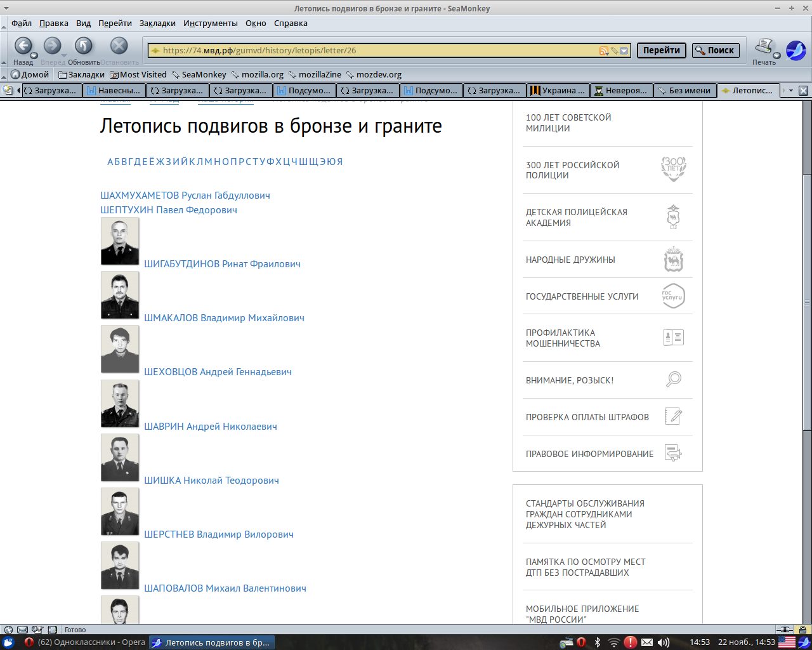This screenshot has height=650, width=812.
Task: Open the Mail component icon in status bar
Action: click(22, 630)
